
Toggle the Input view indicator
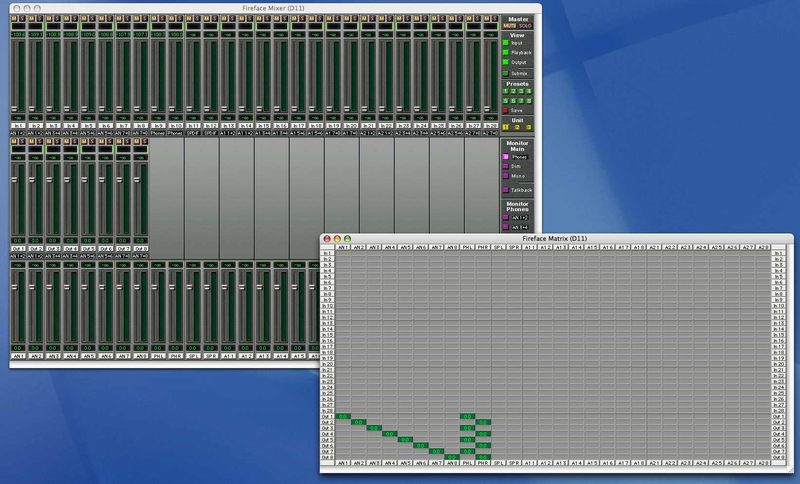pos(506,43)
